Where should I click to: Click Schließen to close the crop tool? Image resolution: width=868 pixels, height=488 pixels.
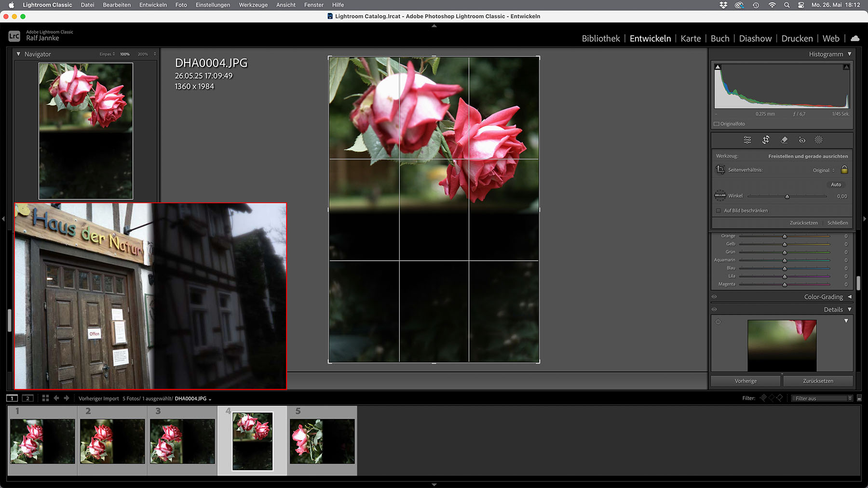point(838,223)
